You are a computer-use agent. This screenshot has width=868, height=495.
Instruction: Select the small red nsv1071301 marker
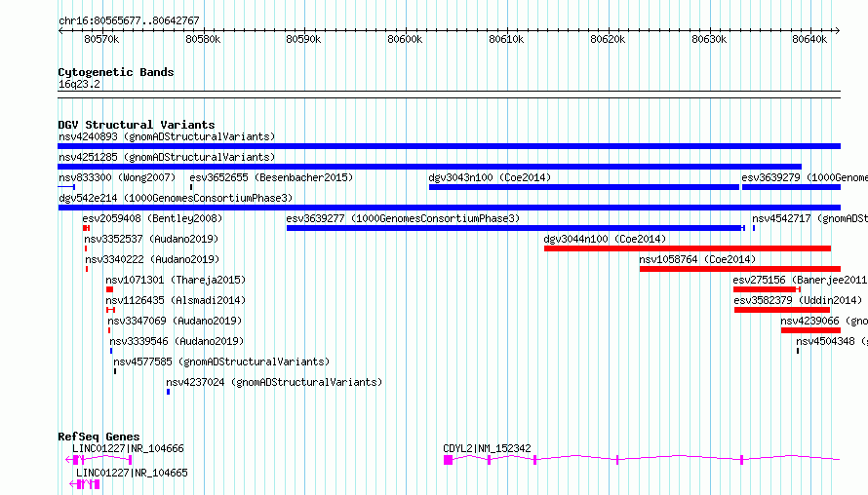tap(109, 289)
